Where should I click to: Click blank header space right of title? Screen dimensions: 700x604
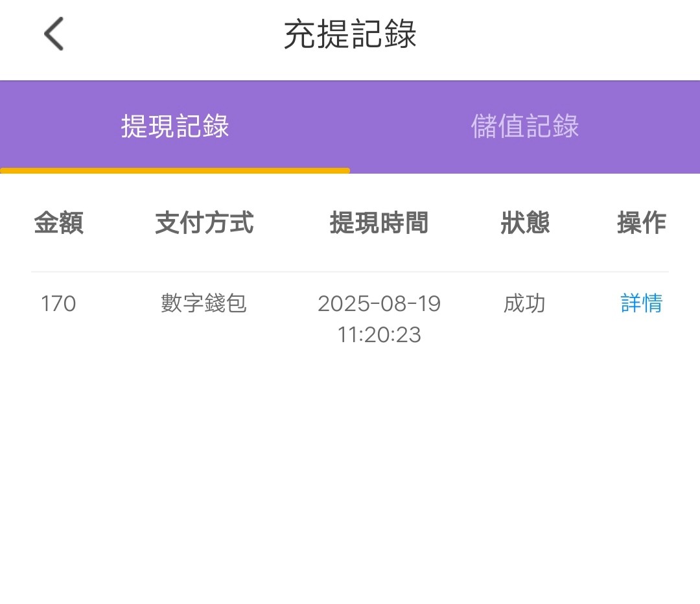pyautogui.click(x=570, y=34)
